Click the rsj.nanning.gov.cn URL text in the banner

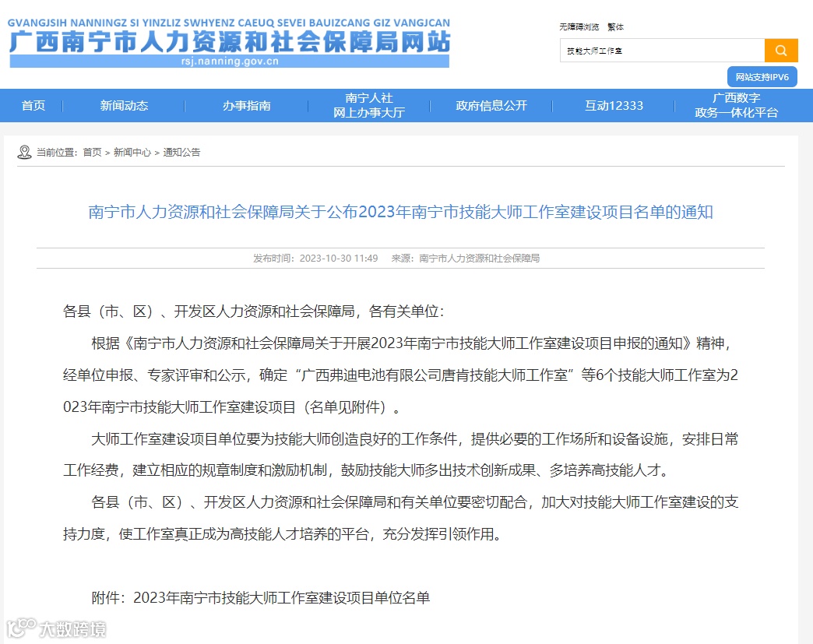tap(230, 62)
